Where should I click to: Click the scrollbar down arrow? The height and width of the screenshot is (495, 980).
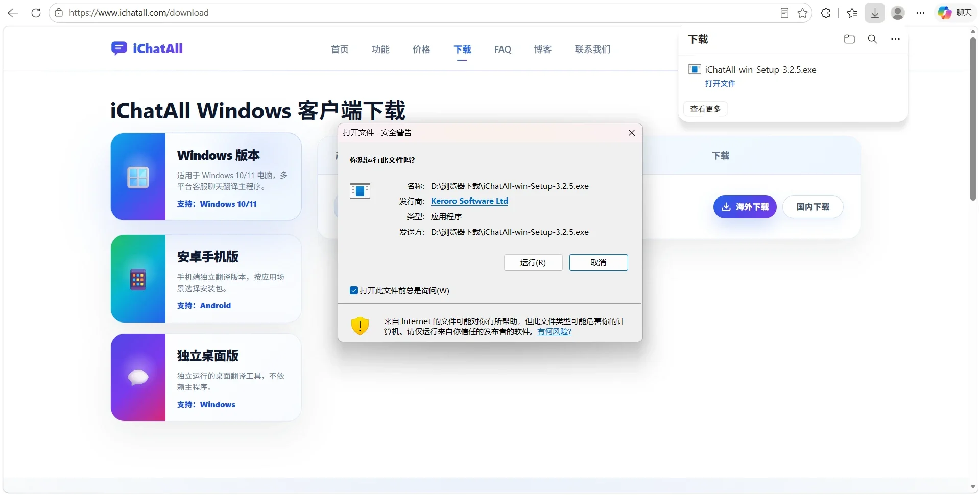pyautogui.click(x=973, y=487)
